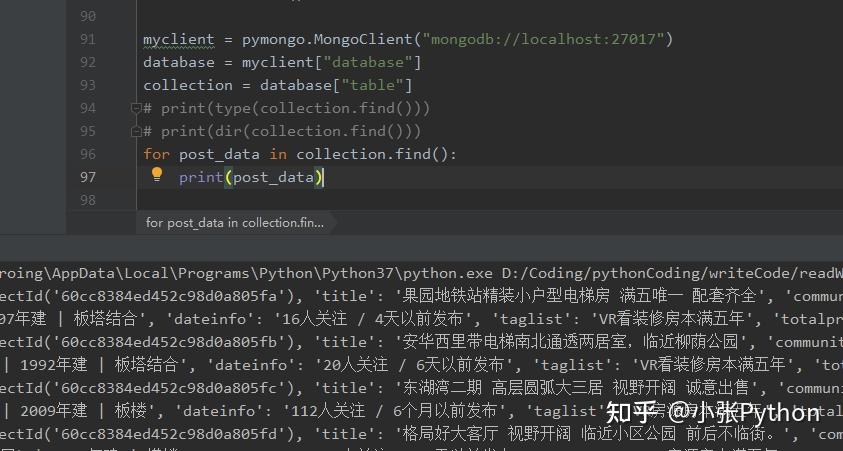Click line number 98 in the gutter
843x451 pixels.
coord(88,201)
